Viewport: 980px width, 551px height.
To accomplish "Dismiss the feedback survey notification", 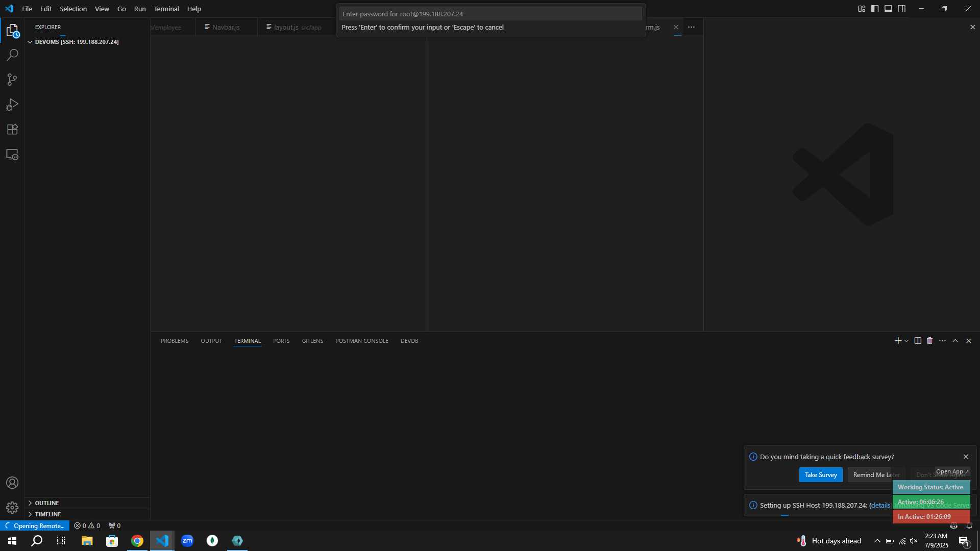I will click(x=966, y=457).
